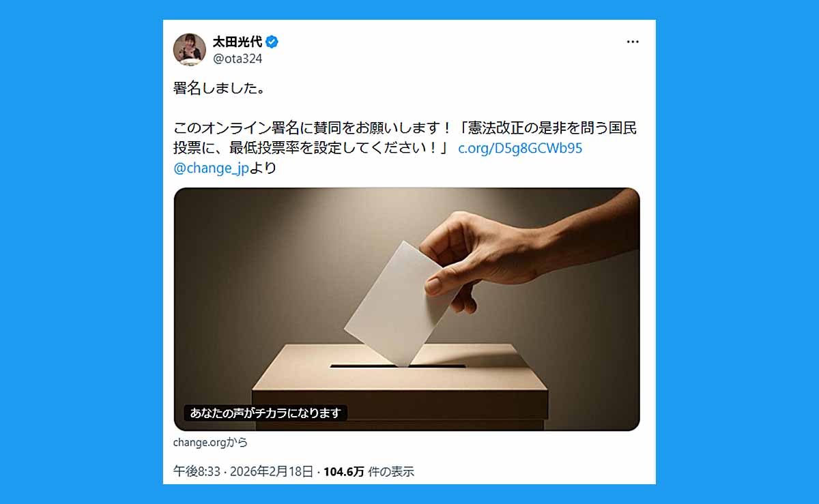Click the 署名しました。 opening line
819x504 pixels.
[219, 89]
